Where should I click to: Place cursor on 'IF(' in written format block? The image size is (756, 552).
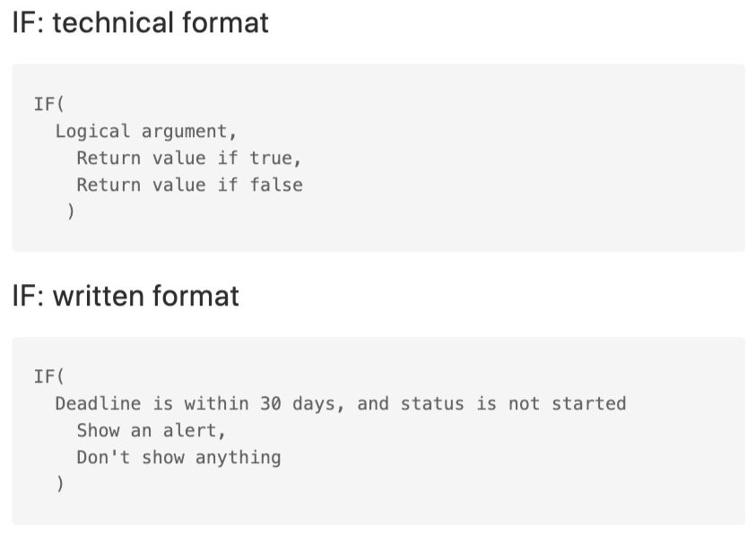(x=48, y=376)
